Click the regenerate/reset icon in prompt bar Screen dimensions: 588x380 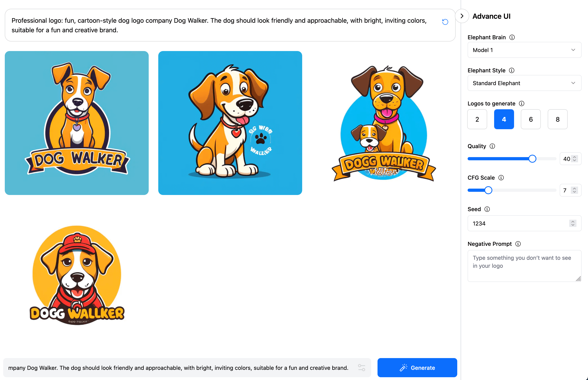(x=445, y=22)
